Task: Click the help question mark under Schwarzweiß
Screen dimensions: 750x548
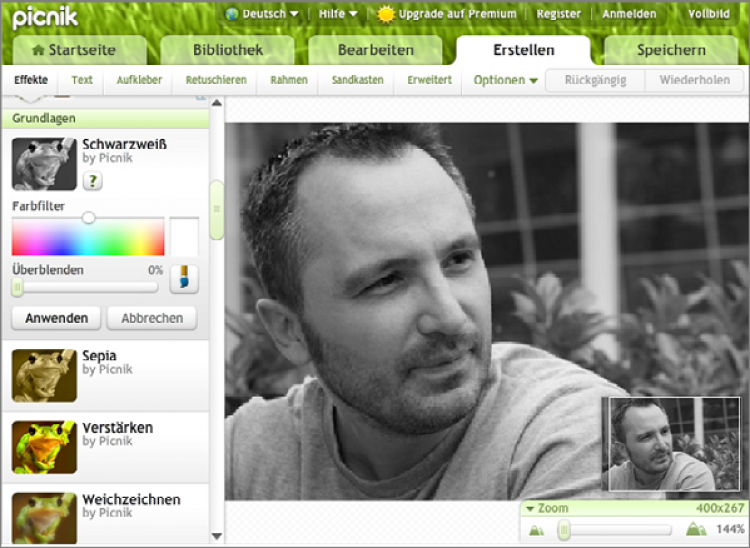Action: coord(92,181)
